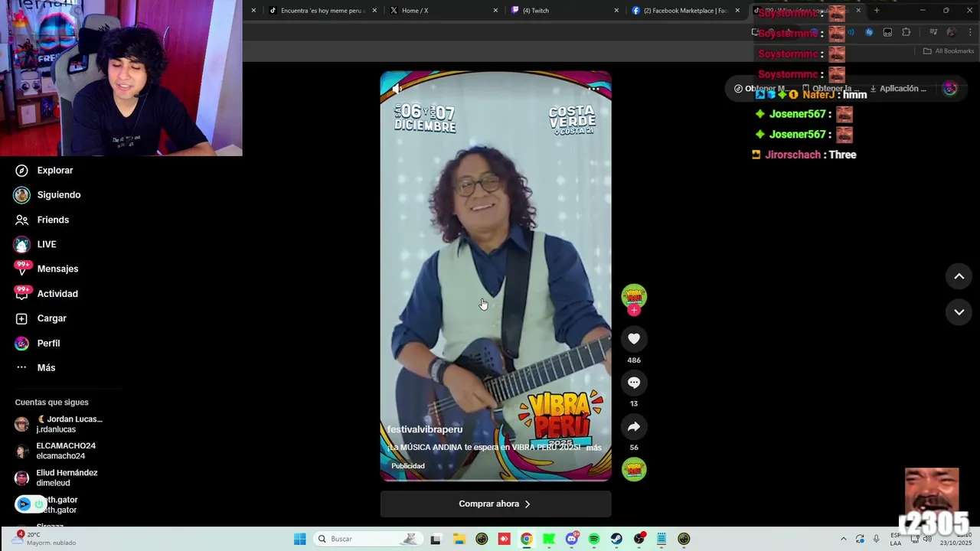Close the Home / X tab
Screen dimensions: 980x551
(495, 11)
